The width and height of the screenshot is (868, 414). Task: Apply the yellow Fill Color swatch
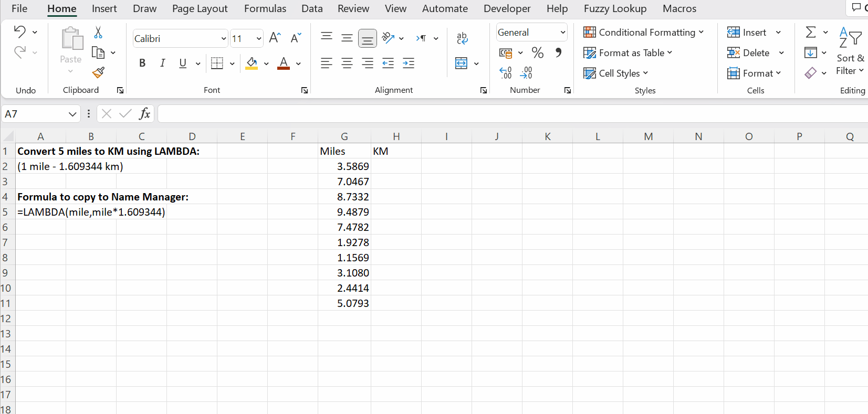point(252,63)
